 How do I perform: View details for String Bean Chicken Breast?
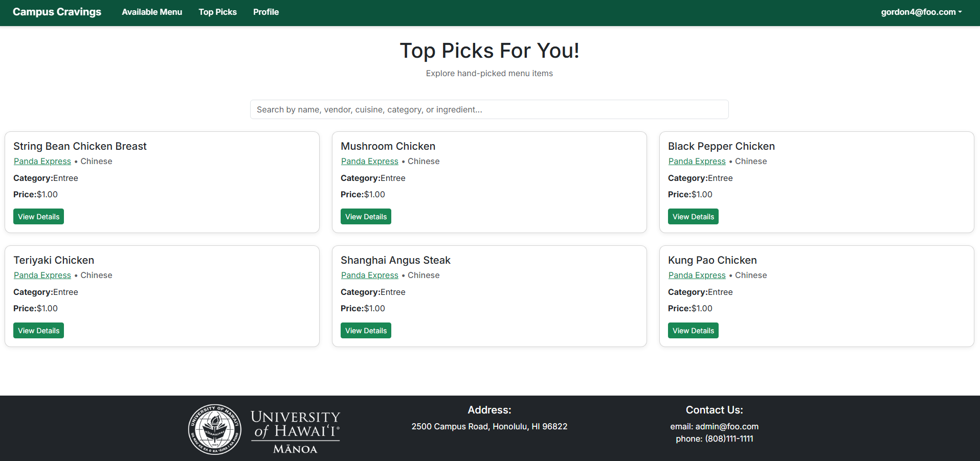click(x=38, y=217)
